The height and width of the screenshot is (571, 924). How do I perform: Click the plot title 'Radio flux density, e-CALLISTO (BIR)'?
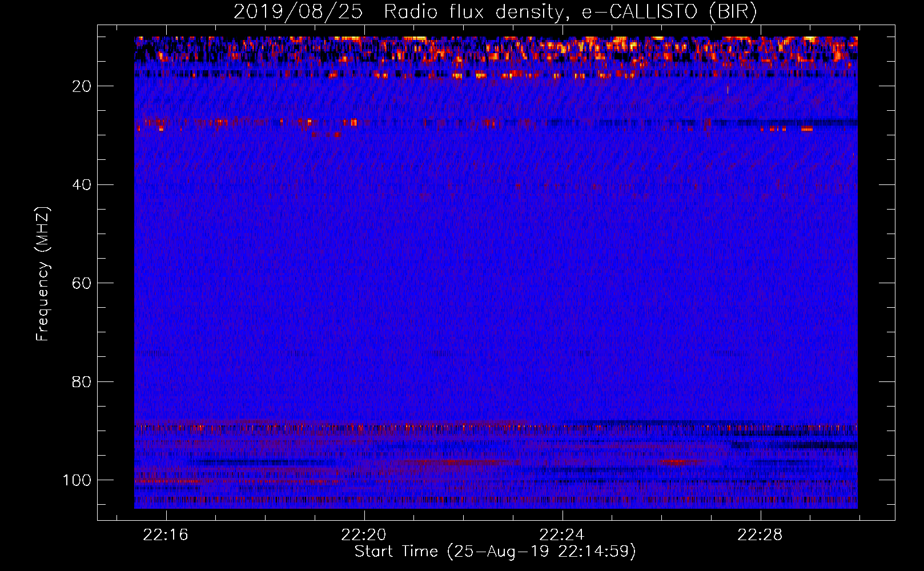click(570, 12)
